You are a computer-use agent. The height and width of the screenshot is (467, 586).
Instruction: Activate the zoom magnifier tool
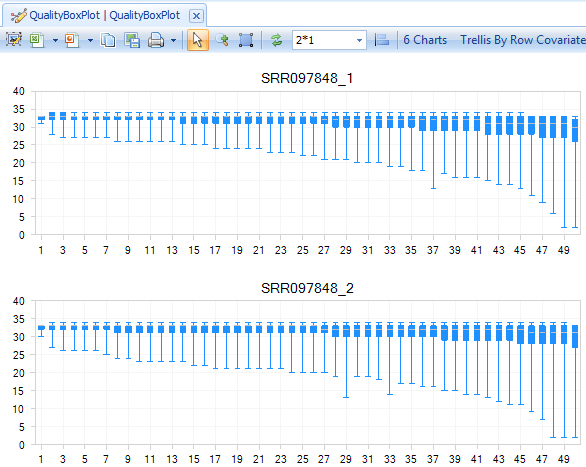[222, 40]
